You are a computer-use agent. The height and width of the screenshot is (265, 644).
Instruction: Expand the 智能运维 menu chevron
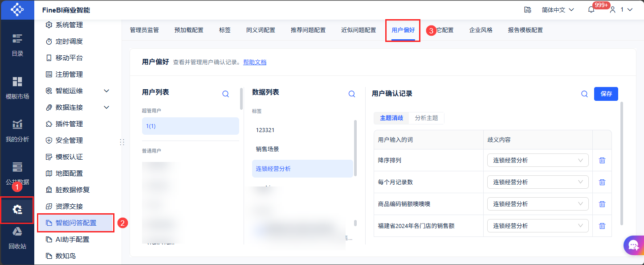pyautogui.click(x=106, y=91)
